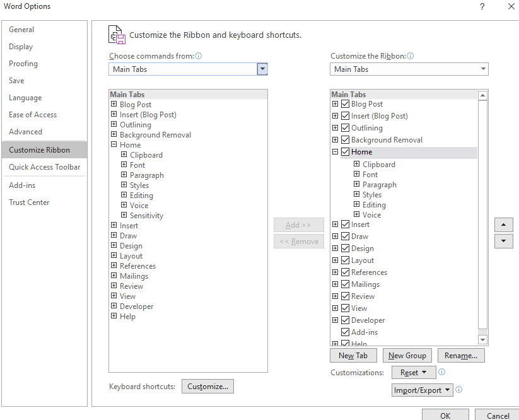519x420 pixels.
Task: Click the info icon beside Choose commands from
Action: [x=198, y=56]
